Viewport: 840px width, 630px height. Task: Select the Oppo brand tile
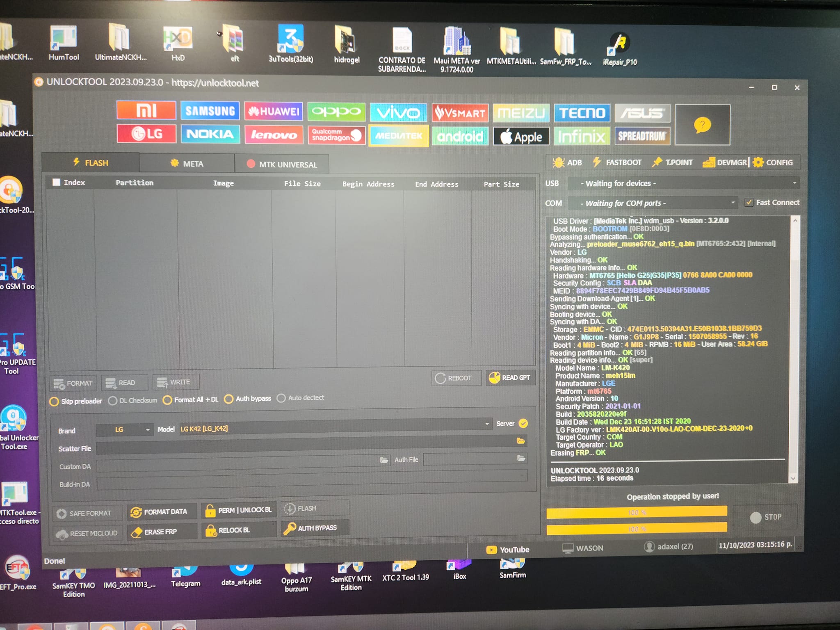336,112
